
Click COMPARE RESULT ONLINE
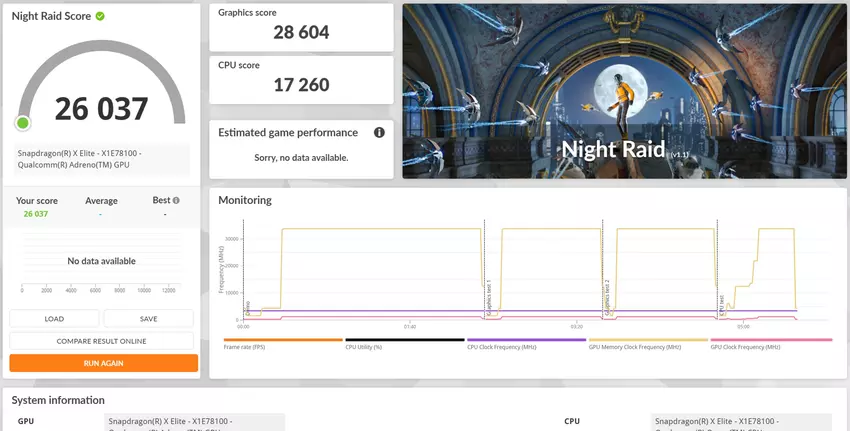pos(101,341)
